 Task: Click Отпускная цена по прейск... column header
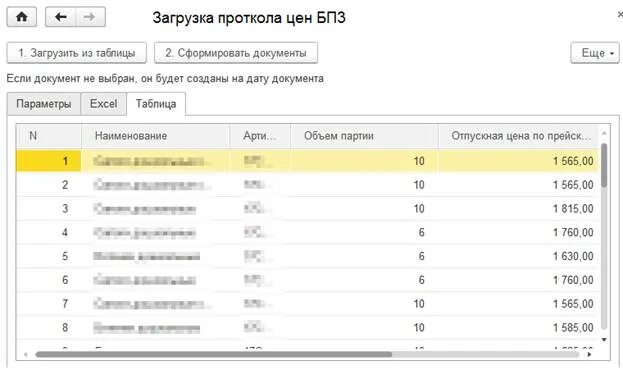click(x=519, y=136)
